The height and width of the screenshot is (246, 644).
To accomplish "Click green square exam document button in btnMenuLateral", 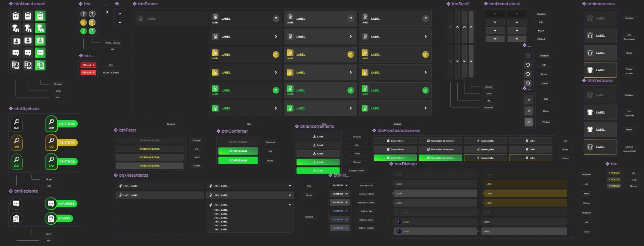I will 40,65.
